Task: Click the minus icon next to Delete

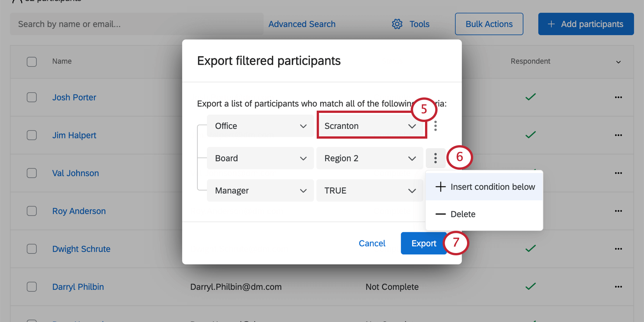Action: 440,214
